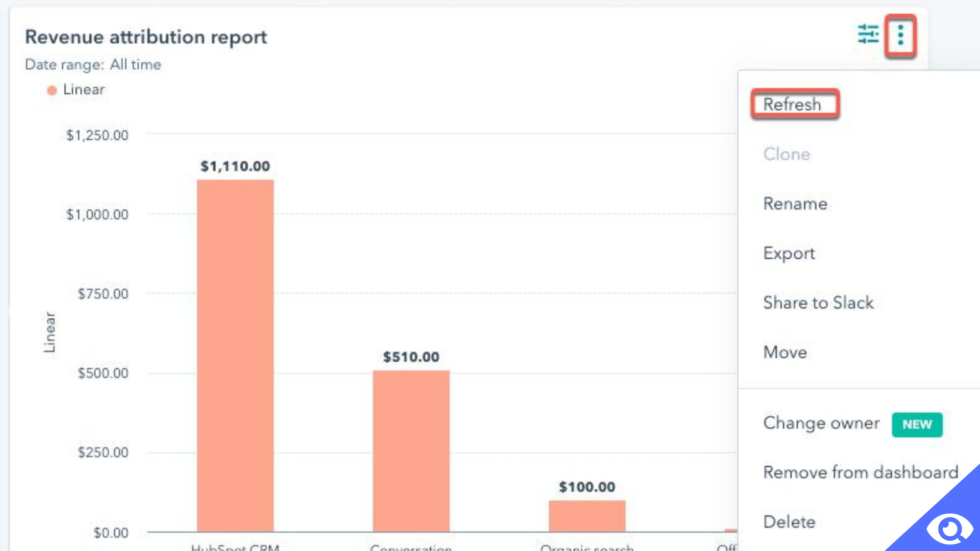Screen dimensions: 980x551
Task: Click the $100.00 Organic search bar
Action: pos(587,516)
